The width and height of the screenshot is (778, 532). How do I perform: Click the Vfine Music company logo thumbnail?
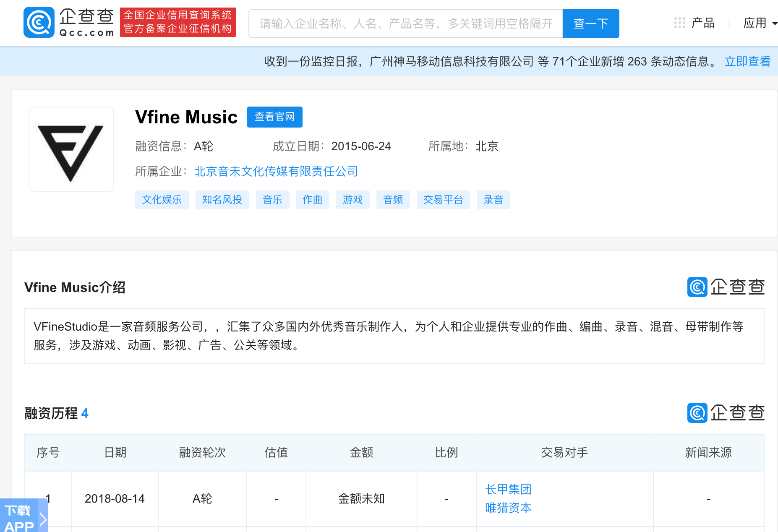(x=71, y=149)
